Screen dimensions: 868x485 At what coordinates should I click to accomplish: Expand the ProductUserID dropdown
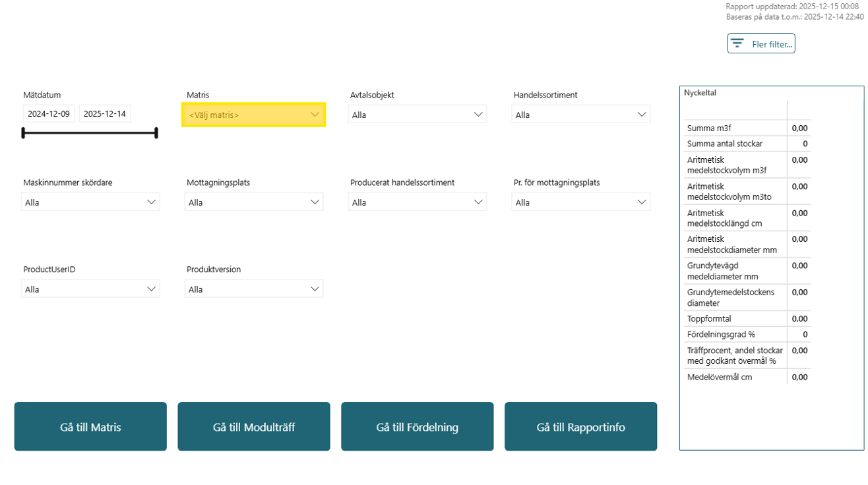click(90, 289)
